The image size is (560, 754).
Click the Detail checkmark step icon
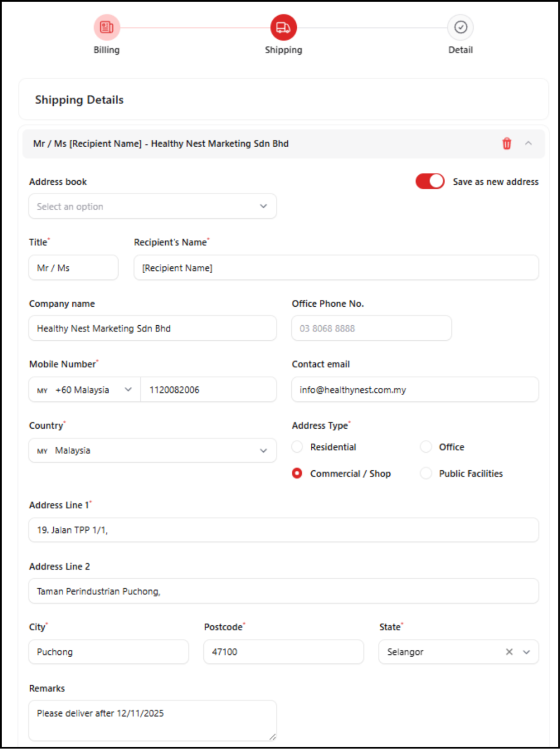460,27
